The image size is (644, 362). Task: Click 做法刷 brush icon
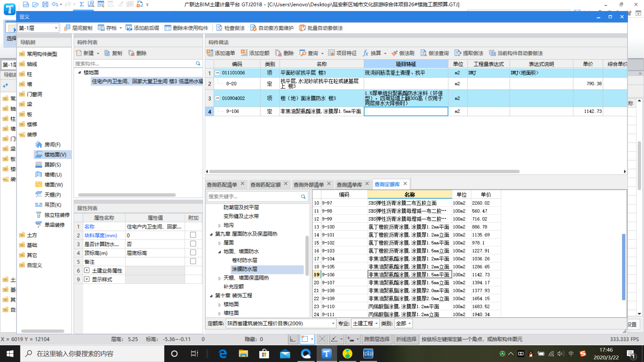click(394, 53)
